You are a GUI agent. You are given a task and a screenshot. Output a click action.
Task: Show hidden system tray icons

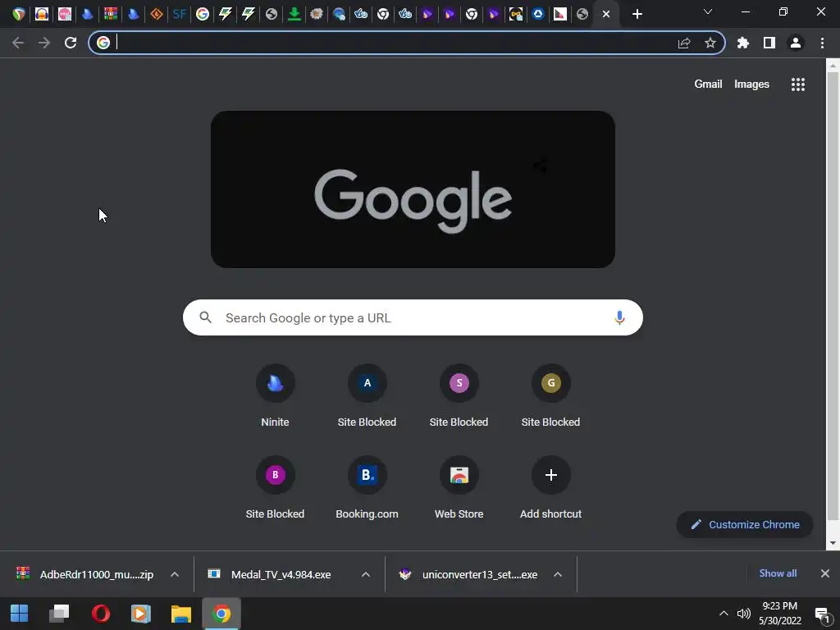coord(724,614)
